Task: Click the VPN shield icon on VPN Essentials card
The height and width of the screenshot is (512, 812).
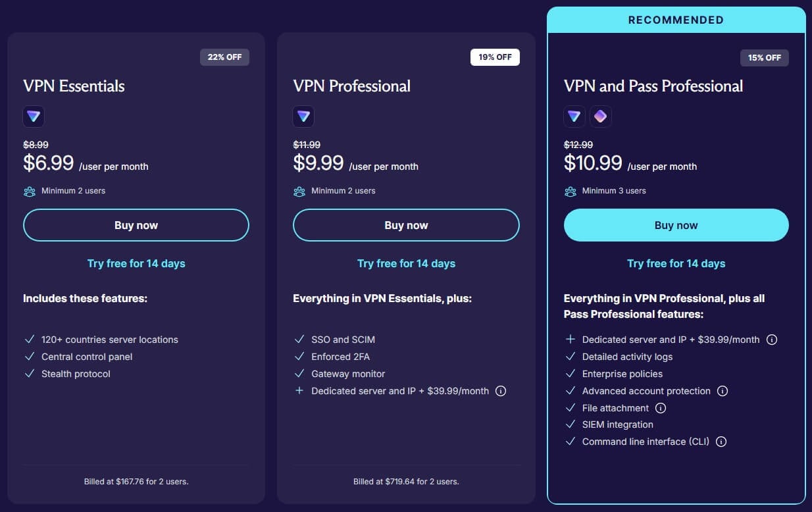Action: click(x=33, y=116)
